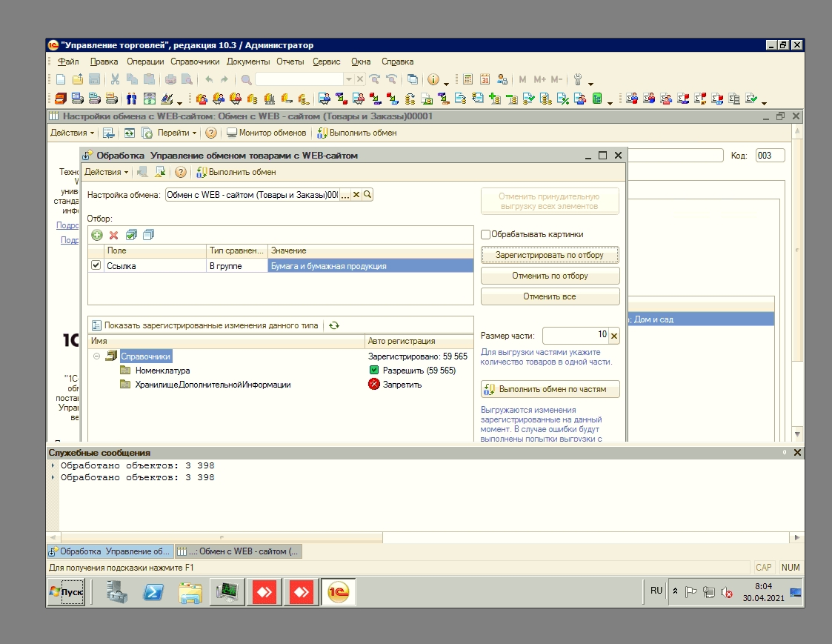Click Монитор обменов button
This screenshot has height=644, width=832.
pos(267,133)
